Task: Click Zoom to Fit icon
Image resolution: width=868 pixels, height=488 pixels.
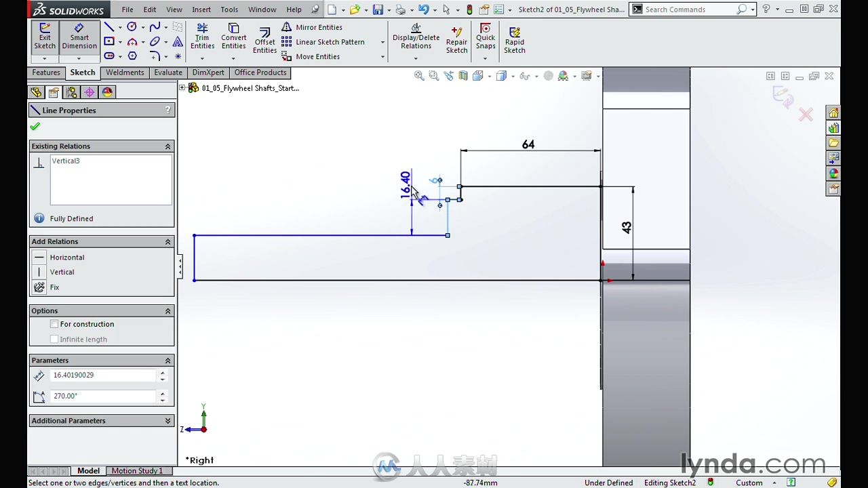Action: (x=419, y=76)
